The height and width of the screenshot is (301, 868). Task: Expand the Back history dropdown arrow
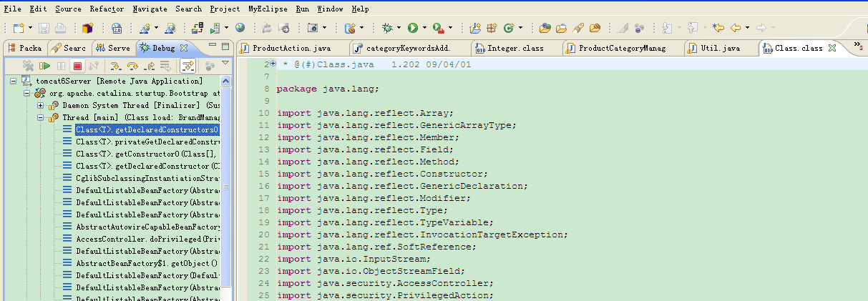pos(747,28)
